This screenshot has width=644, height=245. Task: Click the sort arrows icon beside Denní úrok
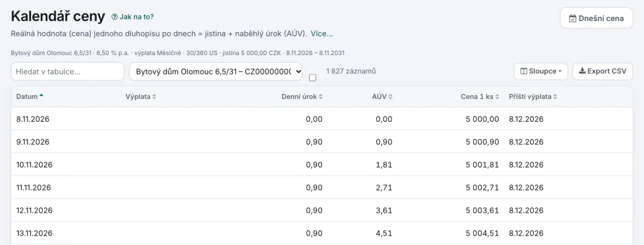tap(320, 97)
